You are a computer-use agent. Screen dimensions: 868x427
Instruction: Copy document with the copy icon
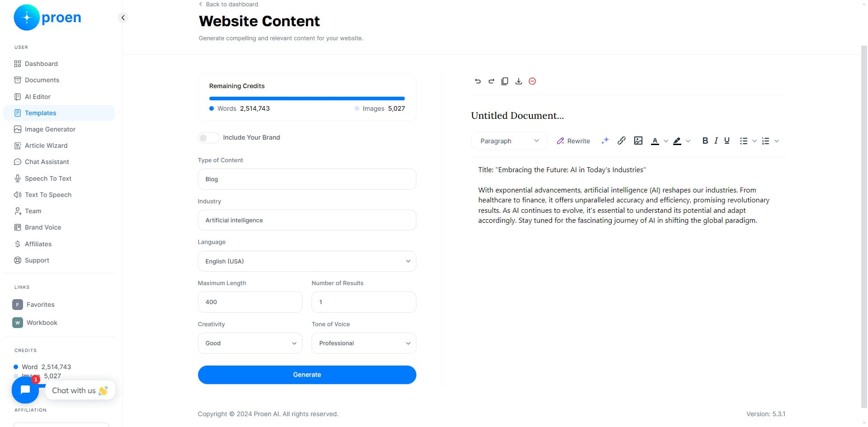tap(505, 81)
